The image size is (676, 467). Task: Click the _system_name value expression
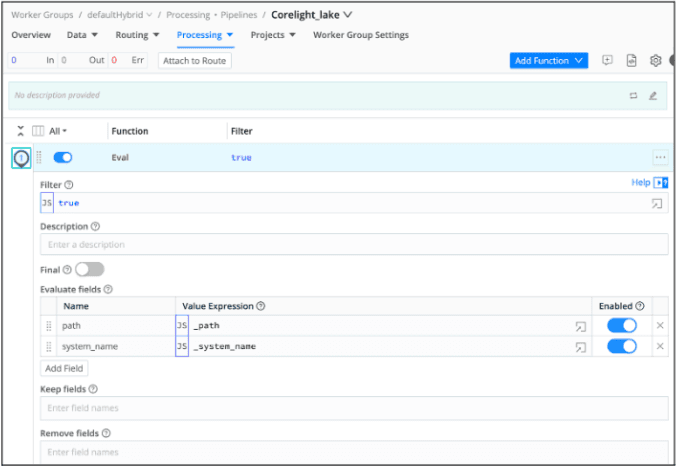point(225,346)
